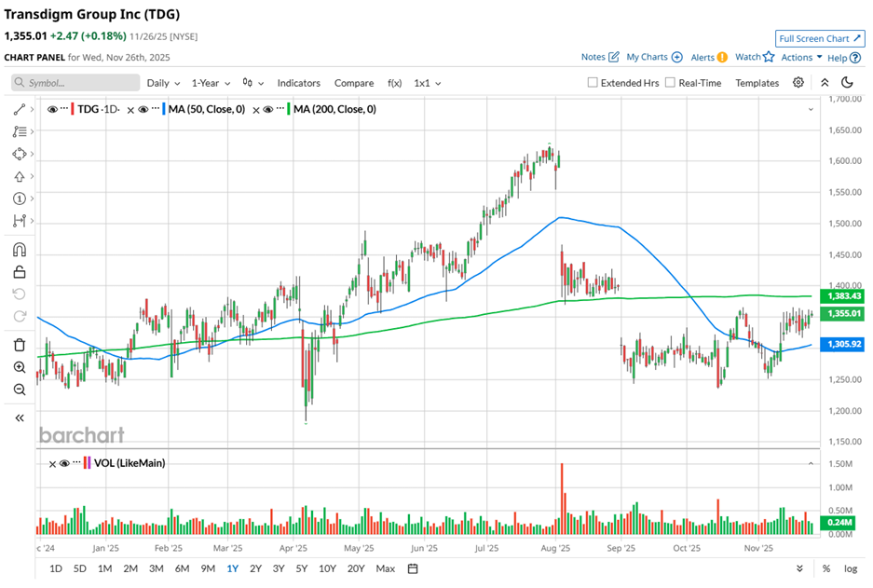Open the My Charts link
Image resolution: width=873 pixels, height=588 pixels.
pos(654,58)
